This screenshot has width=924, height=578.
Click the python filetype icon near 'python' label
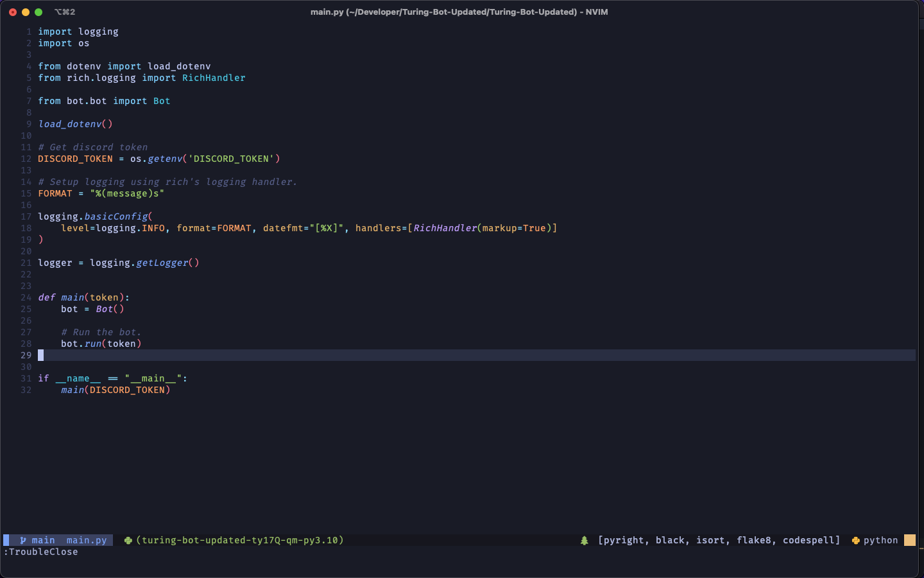pos(855,540)
